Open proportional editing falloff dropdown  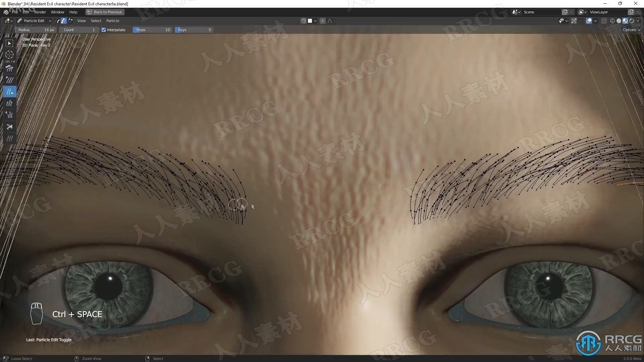[331, 21]
